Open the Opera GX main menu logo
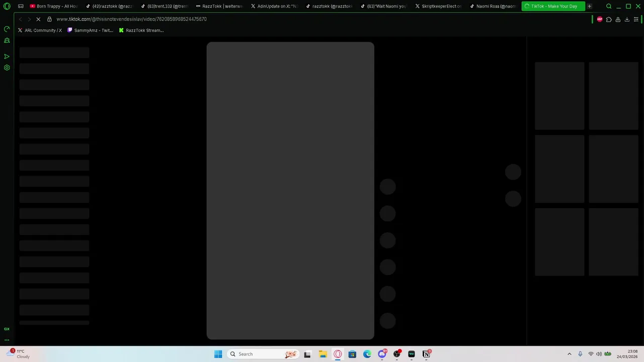Image resolution: width=644 pixels, height=362 pixels. 7,7
